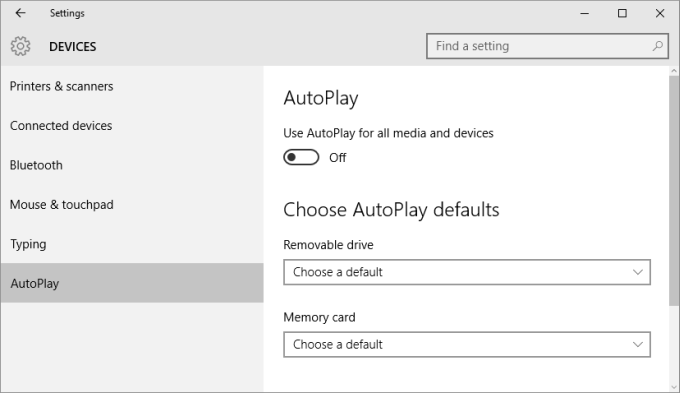680x393 pixels.
Task: Go back with the arrow icon
Action: 20,13
